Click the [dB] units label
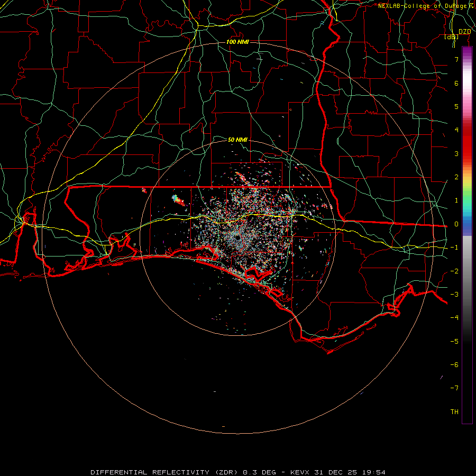 452,37
